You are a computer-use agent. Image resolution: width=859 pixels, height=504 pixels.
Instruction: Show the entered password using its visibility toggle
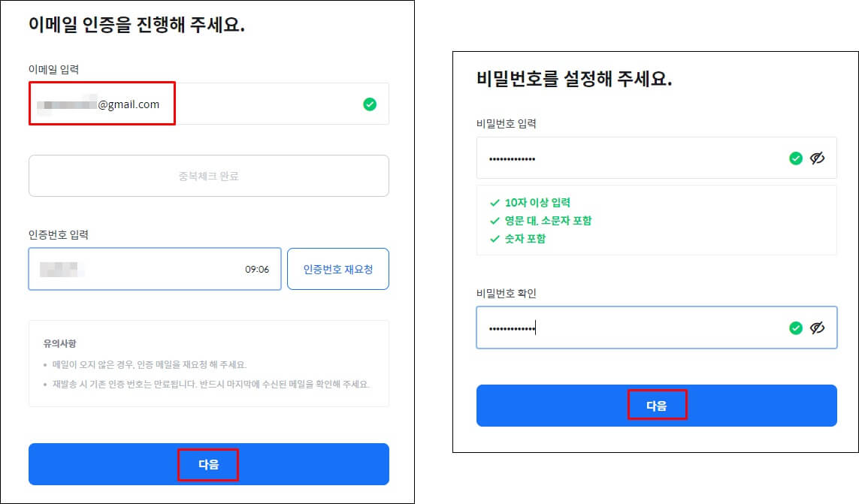818,158
